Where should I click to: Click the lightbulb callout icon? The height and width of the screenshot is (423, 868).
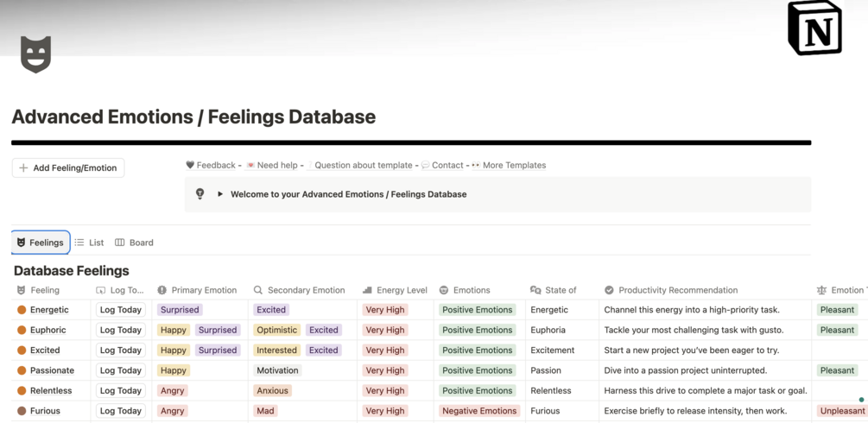click(x=200, y=194)
